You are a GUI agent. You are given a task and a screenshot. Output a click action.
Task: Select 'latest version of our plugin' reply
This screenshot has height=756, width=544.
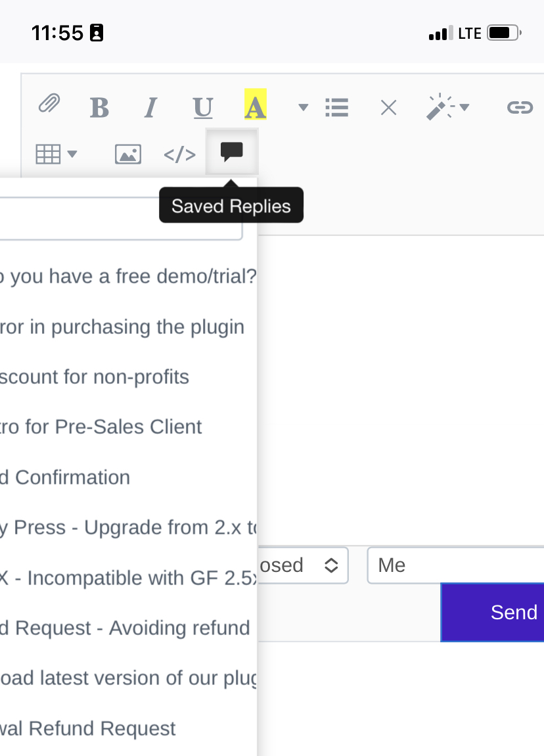128,678
